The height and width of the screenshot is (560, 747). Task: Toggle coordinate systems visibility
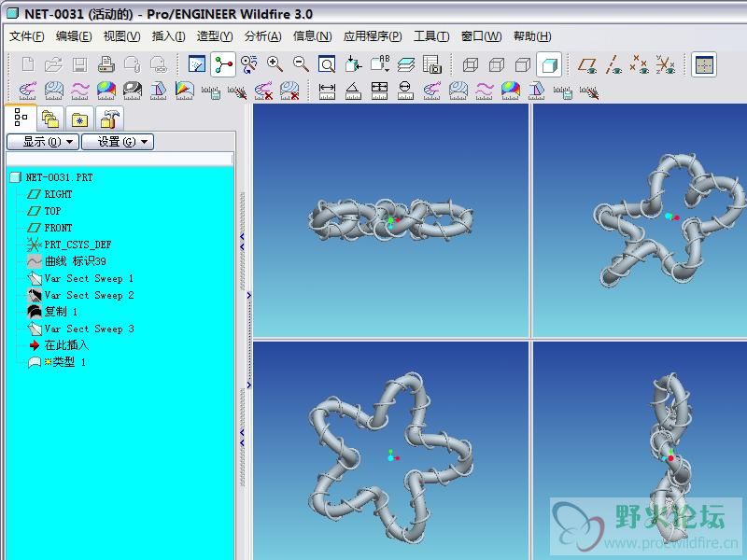(666, 64)
